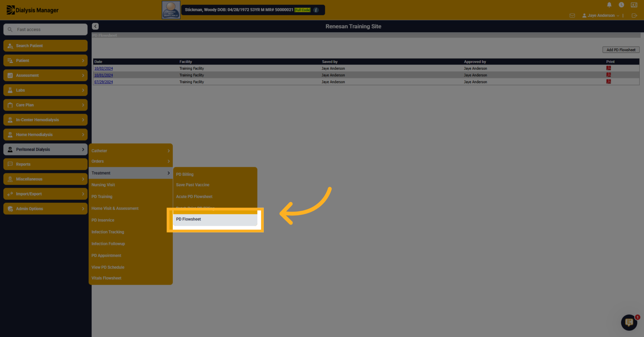
Task: Collapse sidebar with the back arrow
Action: coord(95,26)
